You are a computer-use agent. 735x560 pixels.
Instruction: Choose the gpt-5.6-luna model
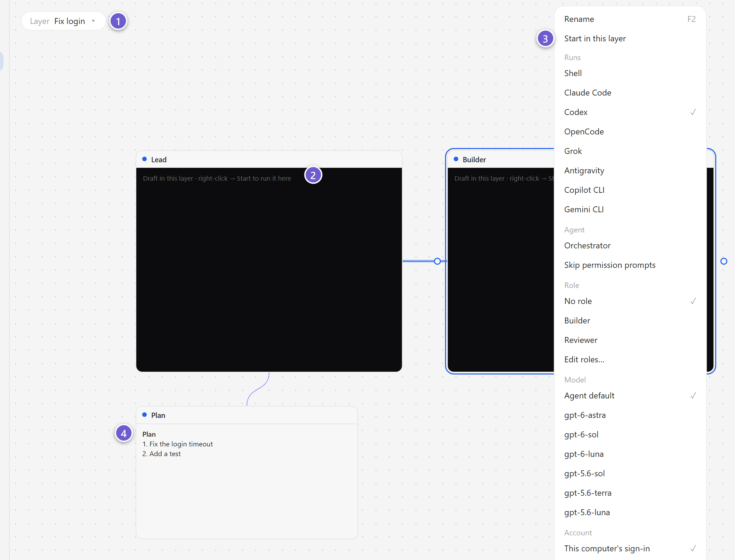pyautogui.click(x=630, y=512)
